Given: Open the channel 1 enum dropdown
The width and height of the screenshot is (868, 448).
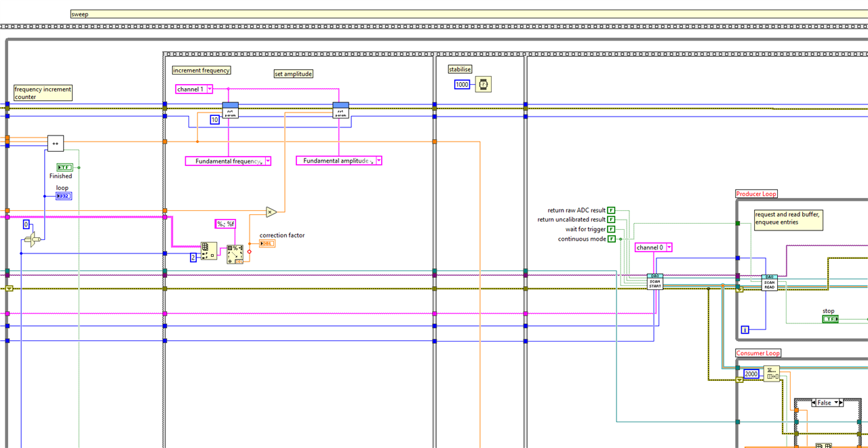Looking at the screenshot, I should pyautogui.click(x=210, y=89).
